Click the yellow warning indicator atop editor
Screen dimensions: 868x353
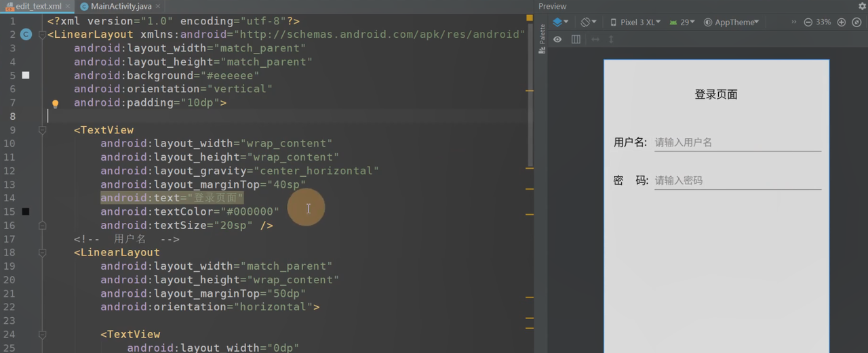pos(529,18)
